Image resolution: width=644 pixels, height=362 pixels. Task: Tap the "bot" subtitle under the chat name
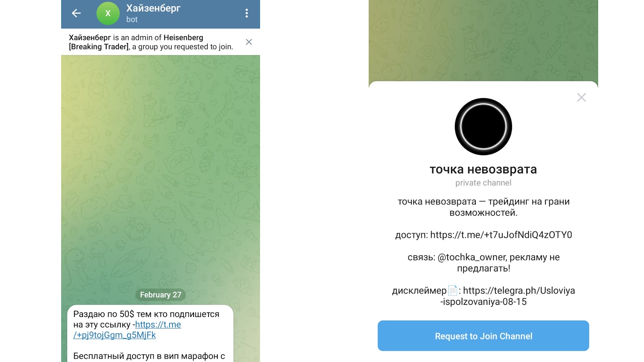(132, 19)
